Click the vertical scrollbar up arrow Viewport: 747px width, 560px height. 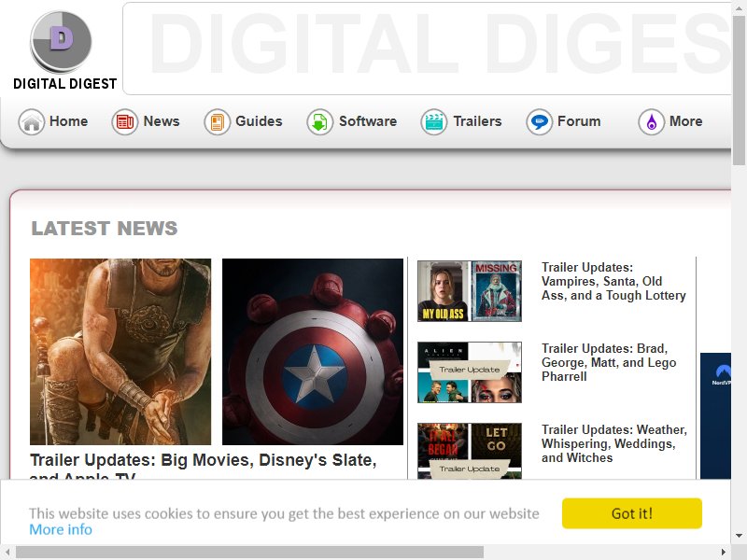(x=739, y=7)
